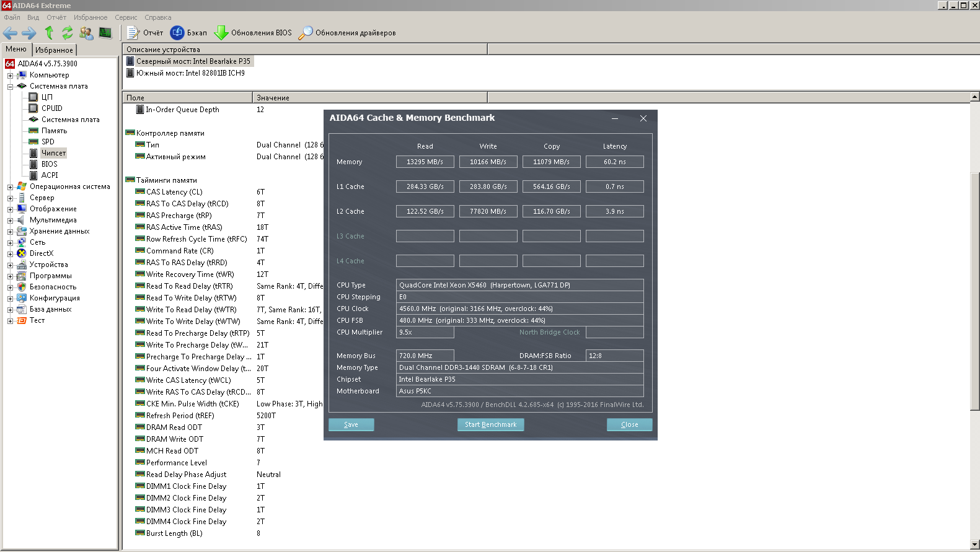
Task: Select Южный мост: Intel 82801IB ICH9 device
Action: point(190,73)
